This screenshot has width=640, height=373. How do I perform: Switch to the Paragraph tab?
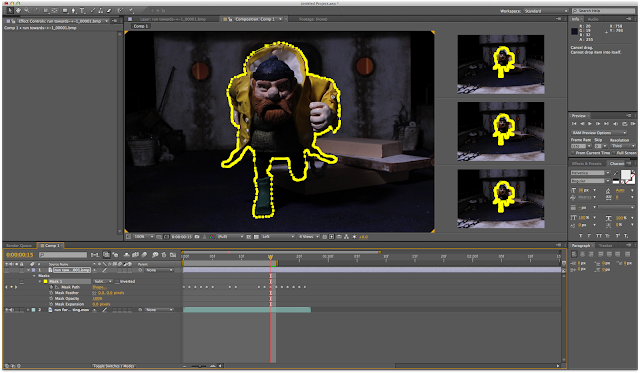(581, 246)
